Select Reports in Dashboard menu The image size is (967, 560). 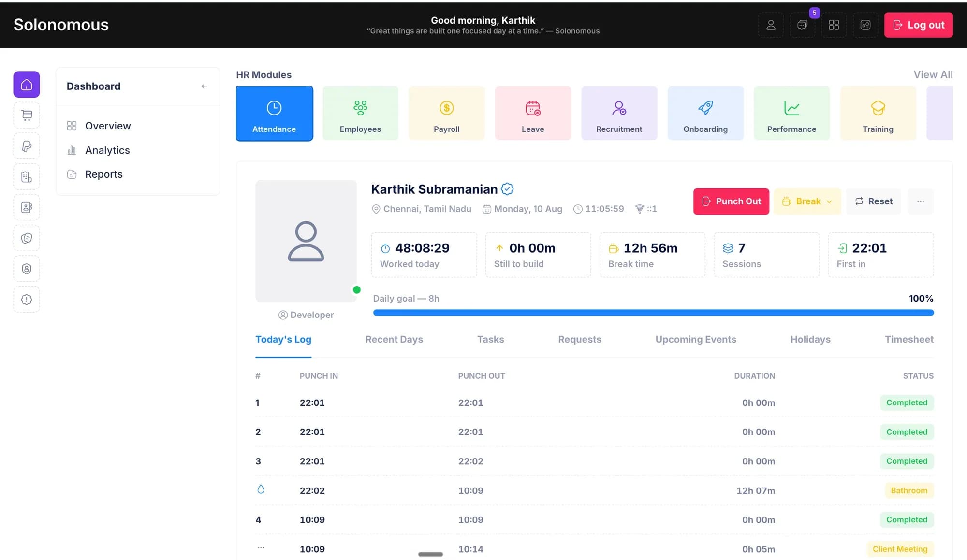pyautogui.click(x=103, y=174)
